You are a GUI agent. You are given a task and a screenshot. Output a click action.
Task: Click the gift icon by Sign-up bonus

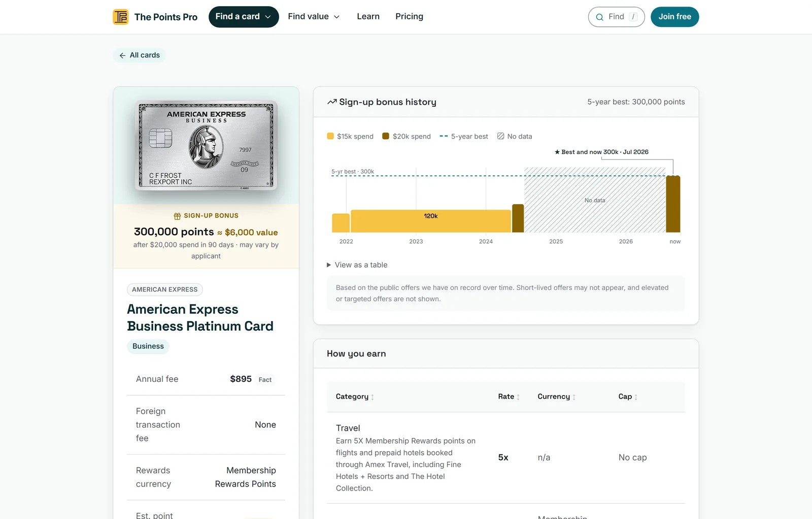pos(177,216)
